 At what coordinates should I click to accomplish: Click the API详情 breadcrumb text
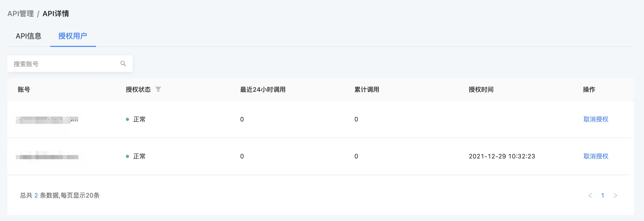click(x=56, y=14)
